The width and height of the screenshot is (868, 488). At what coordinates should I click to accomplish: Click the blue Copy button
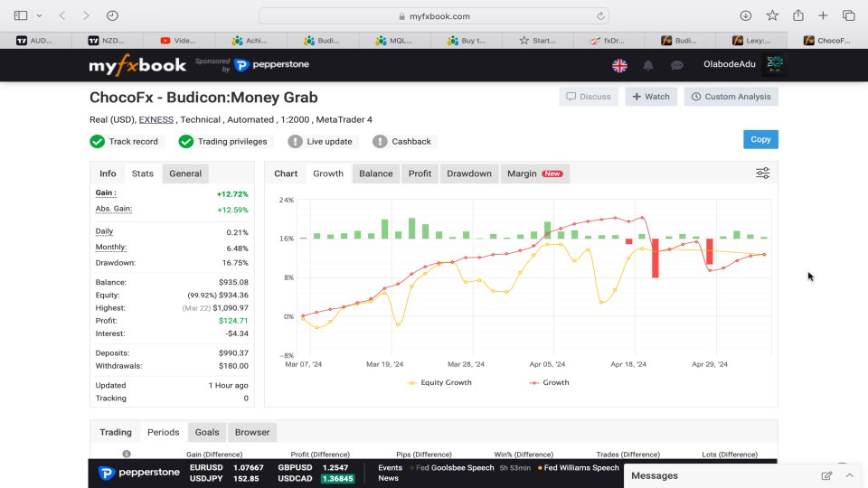click(x=760, y=139)
